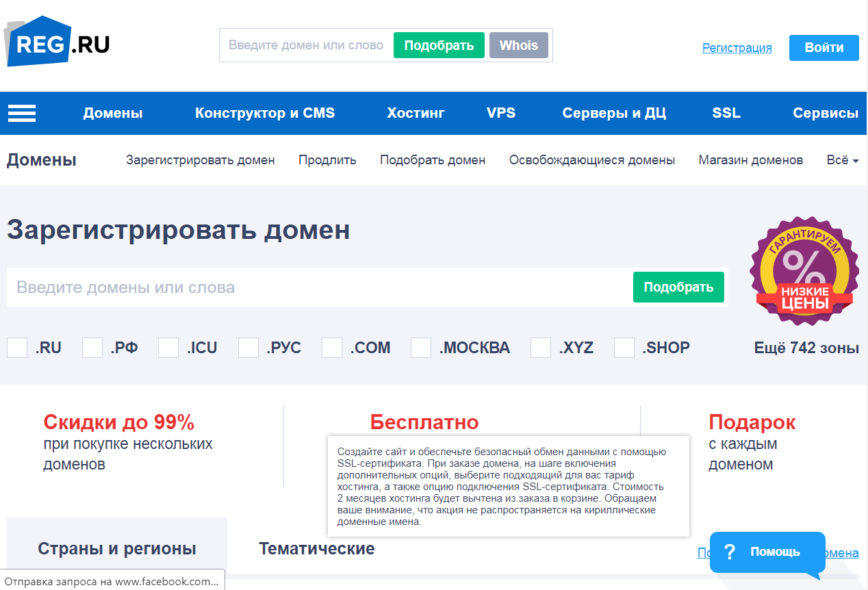Screen dimensions: 868x590
Task: Tick the .RU zone checkbox
Action: pyautogui.click(x=17, y=348)
